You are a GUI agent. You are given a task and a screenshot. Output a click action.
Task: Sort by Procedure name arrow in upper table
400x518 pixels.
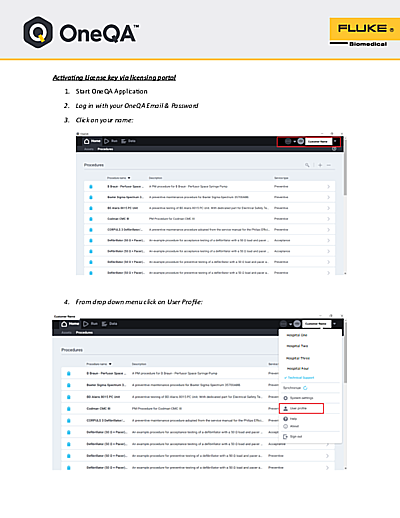point(129,178)
